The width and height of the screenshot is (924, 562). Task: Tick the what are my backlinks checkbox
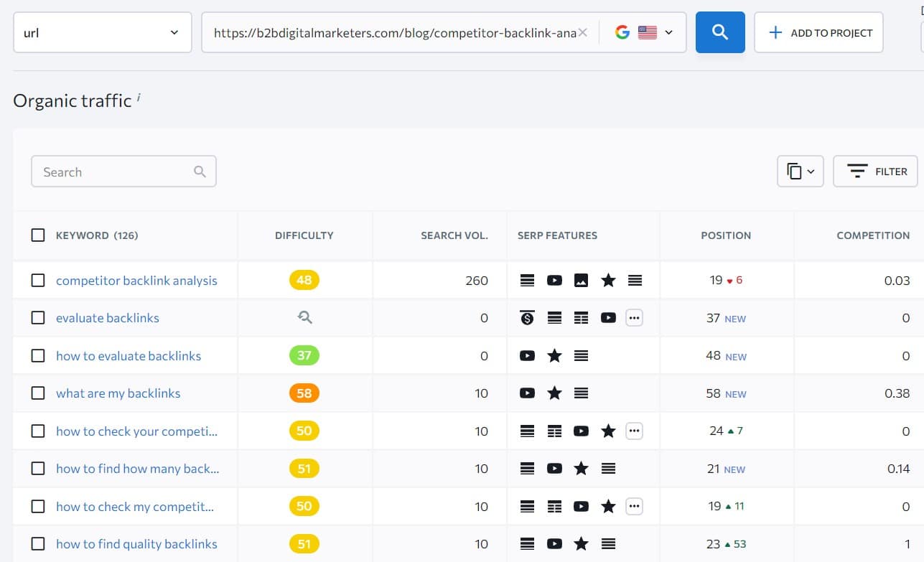point(38,393)
